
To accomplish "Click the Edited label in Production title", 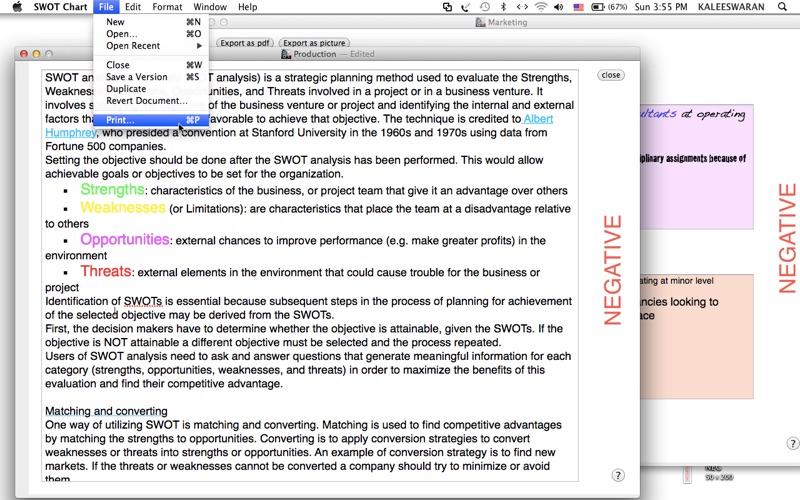I will click(x=362, y=54).
